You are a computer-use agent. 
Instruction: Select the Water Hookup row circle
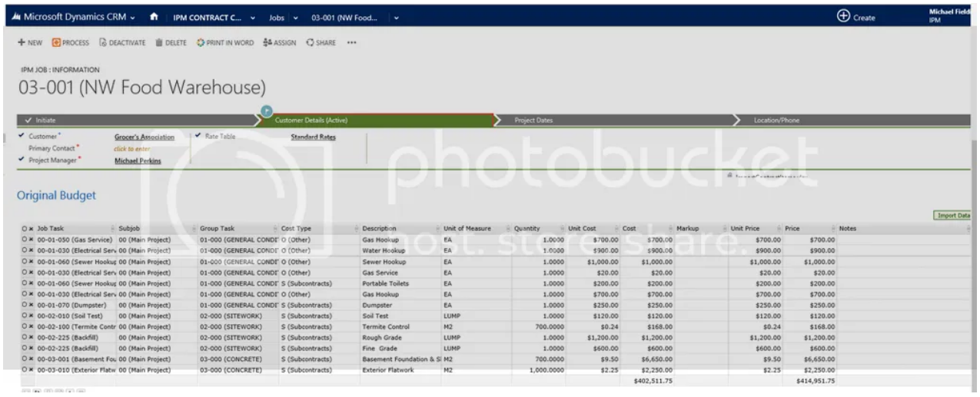pyautogui.click(x=25, y=250)
